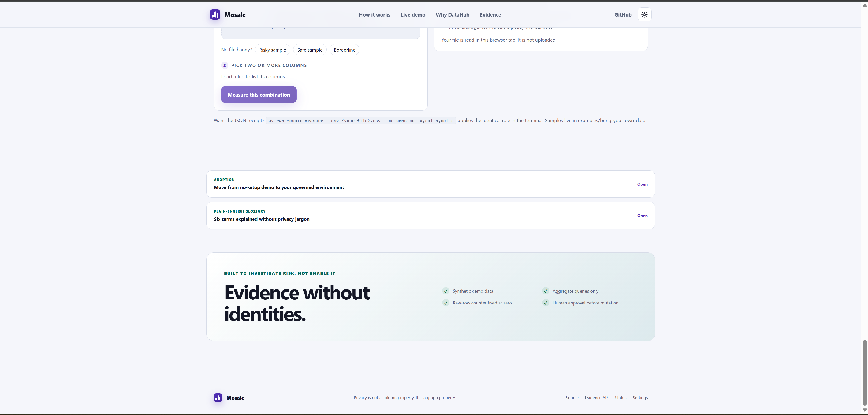The image size is (868, 415).
Task: Open the How it works nav item
Action: (374, 14)
